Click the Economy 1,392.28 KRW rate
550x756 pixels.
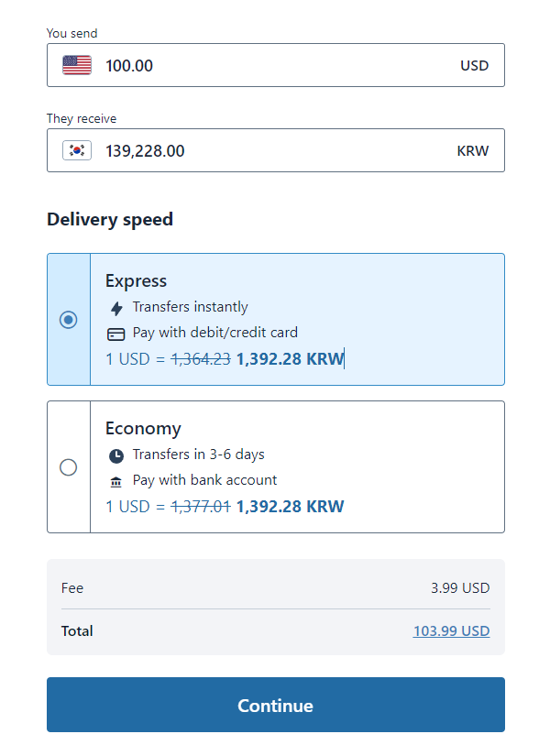click(x=290, y=507)
